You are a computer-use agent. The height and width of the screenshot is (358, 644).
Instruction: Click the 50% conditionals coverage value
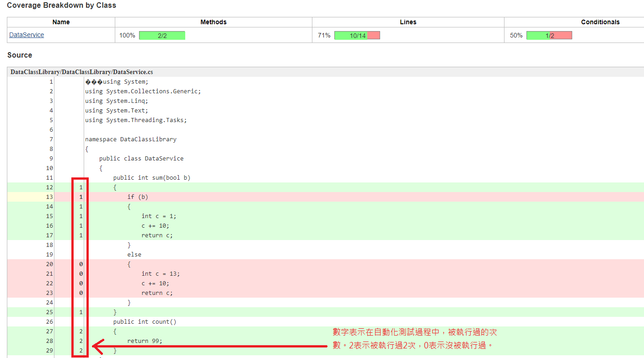click(x=516, y=35)
